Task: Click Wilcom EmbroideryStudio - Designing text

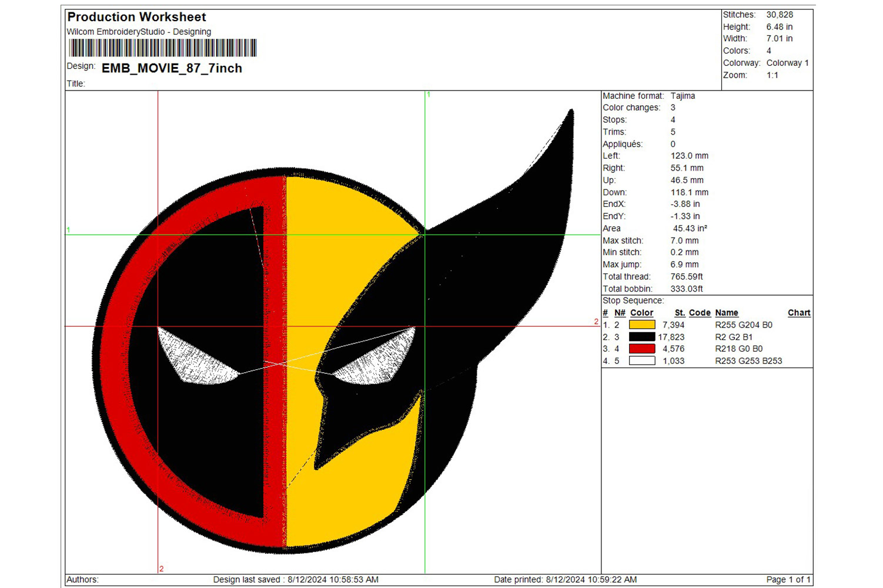Action: 139,32
